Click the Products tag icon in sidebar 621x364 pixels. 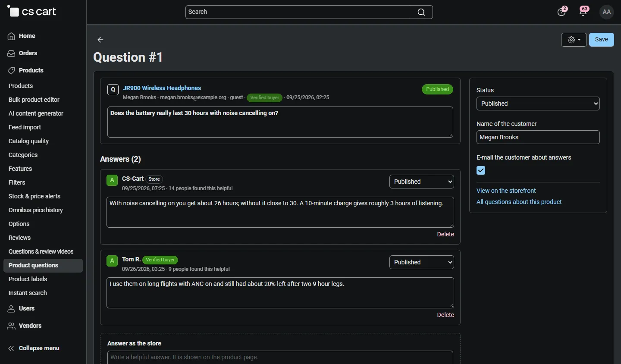point(12,71)
